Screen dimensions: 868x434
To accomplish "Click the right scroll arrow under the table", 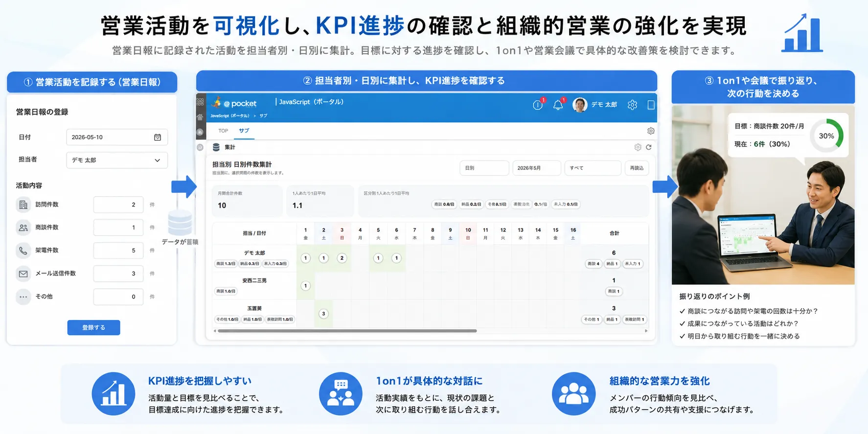I will tap(646, 331).
